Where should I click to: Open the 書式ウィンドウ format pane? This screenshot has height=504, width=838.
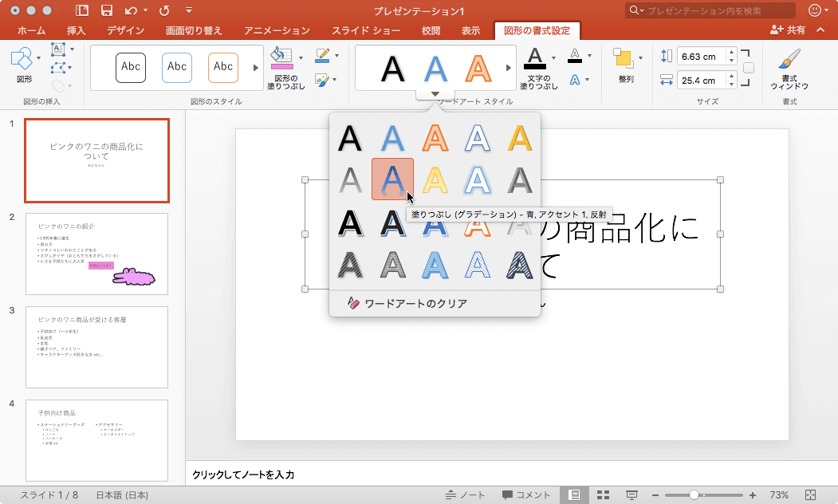coord(789,64)
